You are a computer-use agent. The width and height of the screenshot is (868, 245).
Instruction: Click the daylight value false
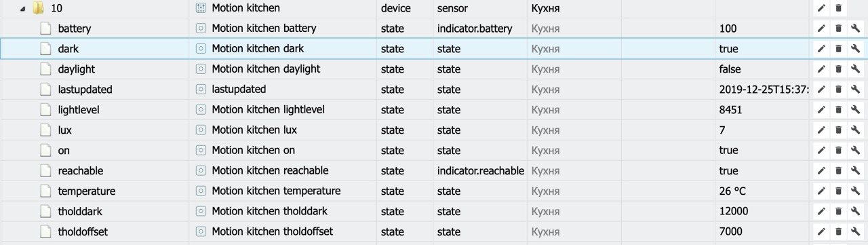[x=730, y=69]
